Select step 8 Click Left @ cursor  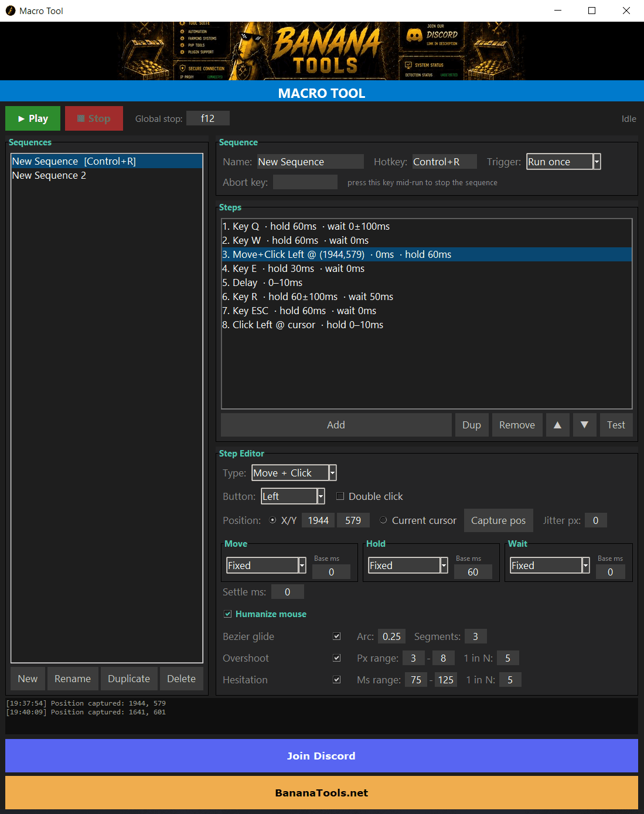[427, 325]
